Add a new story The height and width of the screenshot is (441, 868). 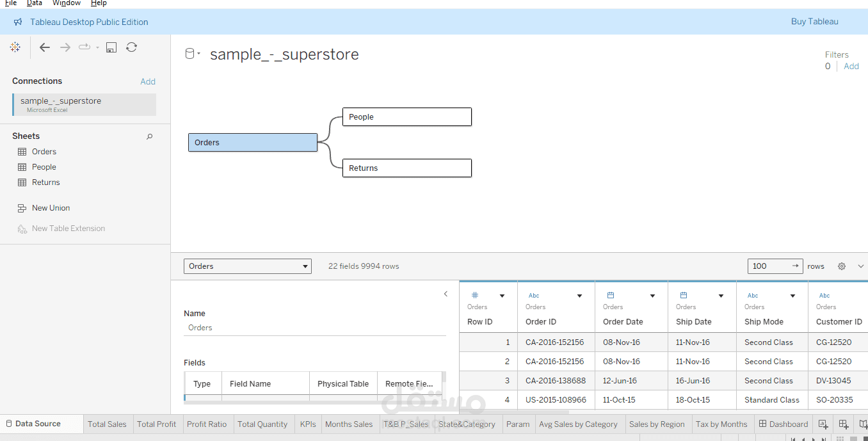(x=863, y=424)
